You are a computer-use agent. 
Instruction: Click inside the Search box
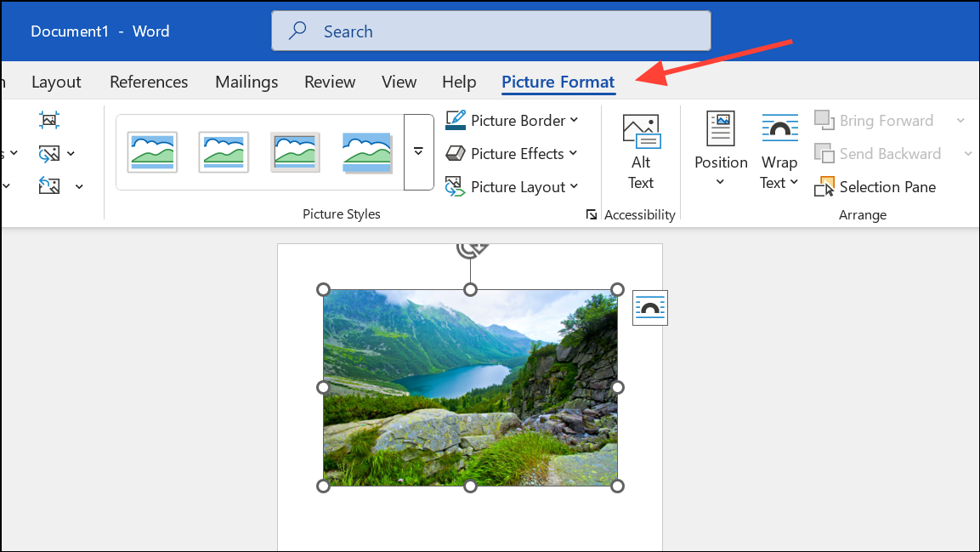point(491,30)
